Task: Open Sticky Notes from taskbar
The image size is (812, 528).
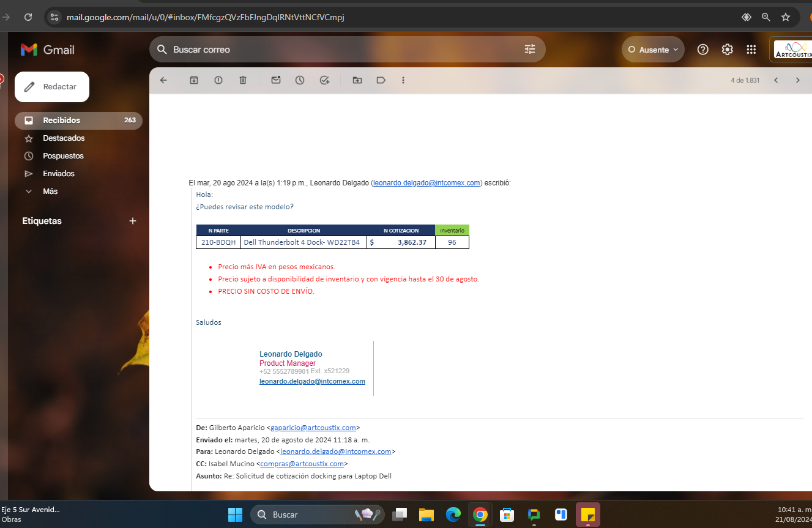Action: click(588, 515)
